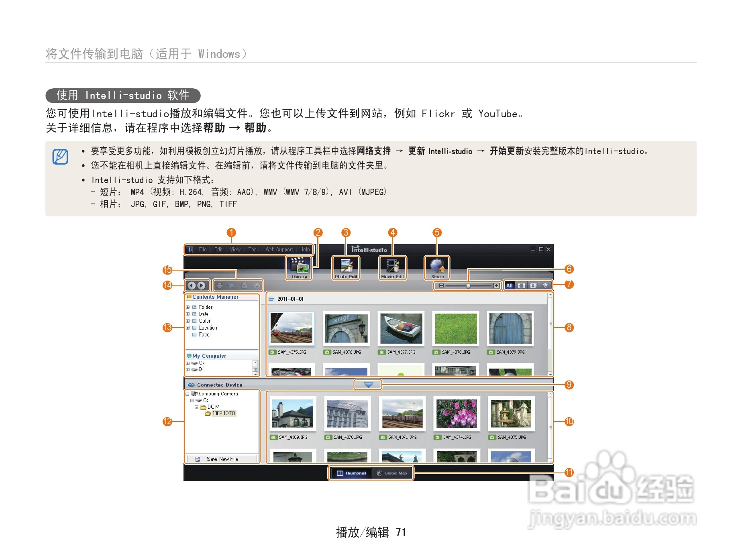Collapse the DCIM folder node
This screenshot has width=742, height=560.
[196, 407]
